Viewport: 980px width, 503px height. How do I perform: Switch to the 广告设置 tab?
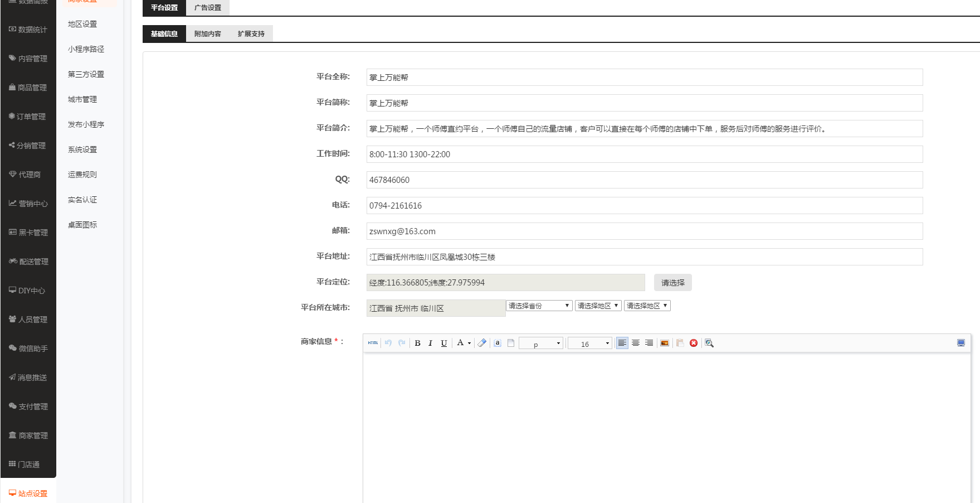[x=208, y=8]
